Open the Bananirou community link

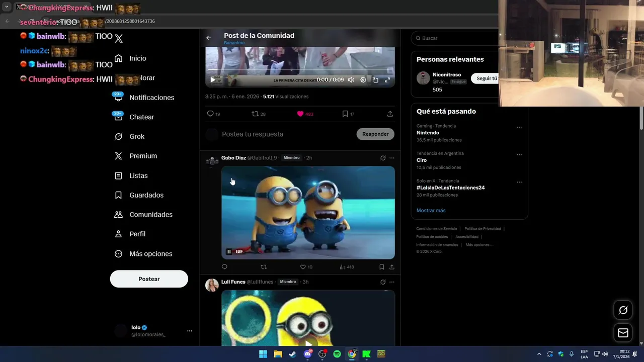234,43
